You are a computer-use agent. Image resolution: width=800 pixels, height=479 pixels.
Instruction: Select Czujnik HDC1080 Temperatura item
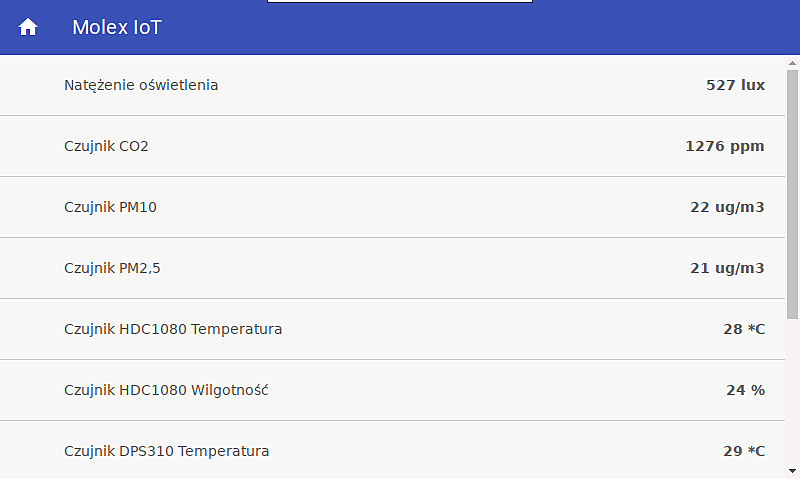[x=173, y=329]
